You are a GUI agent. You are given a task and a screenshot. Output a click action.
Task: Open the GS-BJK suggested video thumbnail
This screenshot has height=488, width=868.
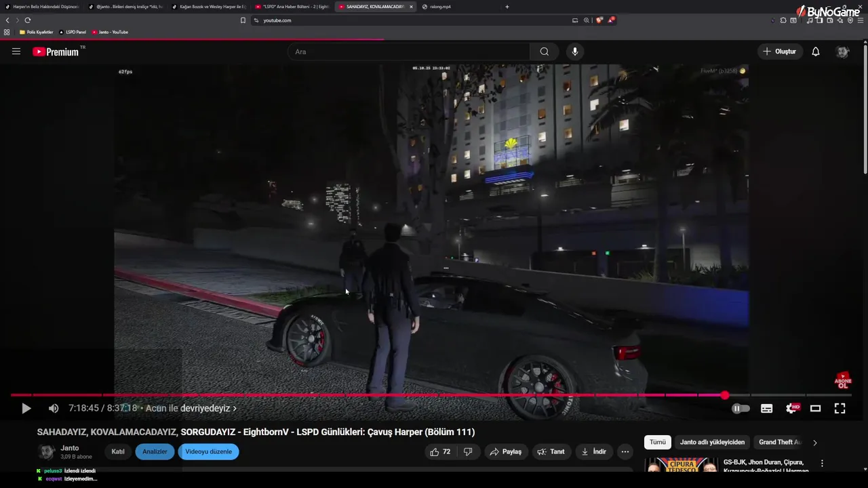681,466
